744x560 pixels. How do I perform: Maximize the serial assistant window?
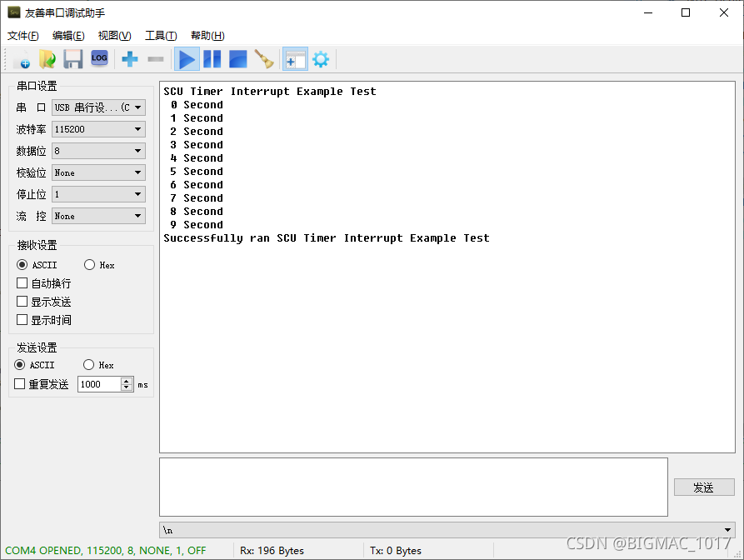(686, 12)
